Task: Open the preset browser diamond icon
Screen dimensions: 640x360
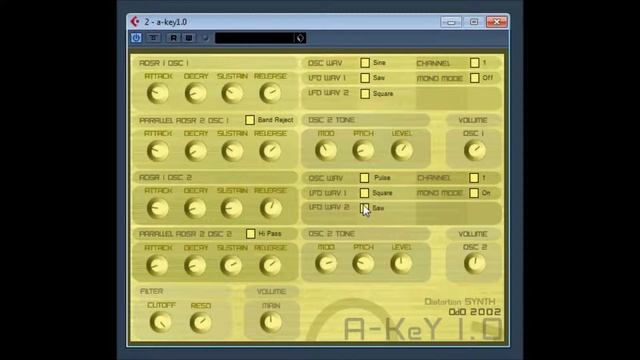Action: tap(300, 38)
